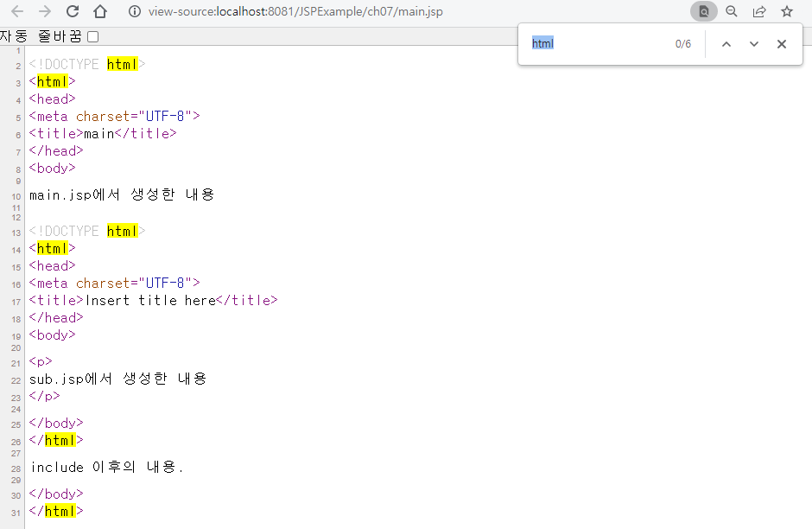The image size is (812, 529).
Task: Click the <p> tag on line 21
Action: (x=41, y=361)
